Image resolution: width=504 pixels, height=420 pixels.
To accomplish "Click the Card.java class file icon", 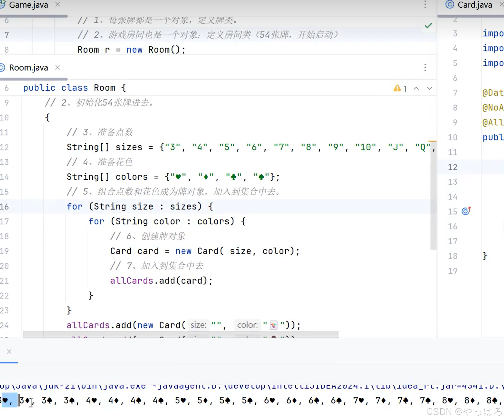I will [450, 4].
